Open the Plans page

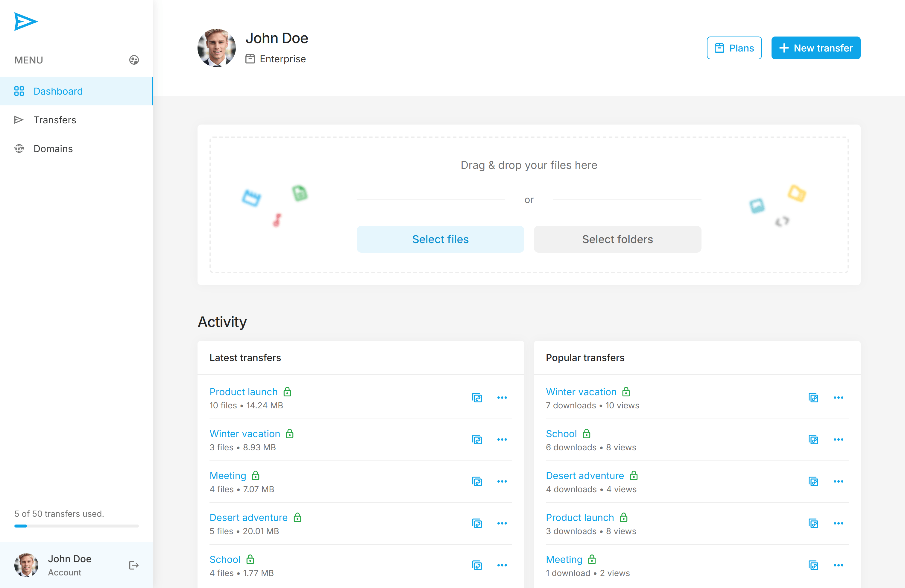point(734,48)
